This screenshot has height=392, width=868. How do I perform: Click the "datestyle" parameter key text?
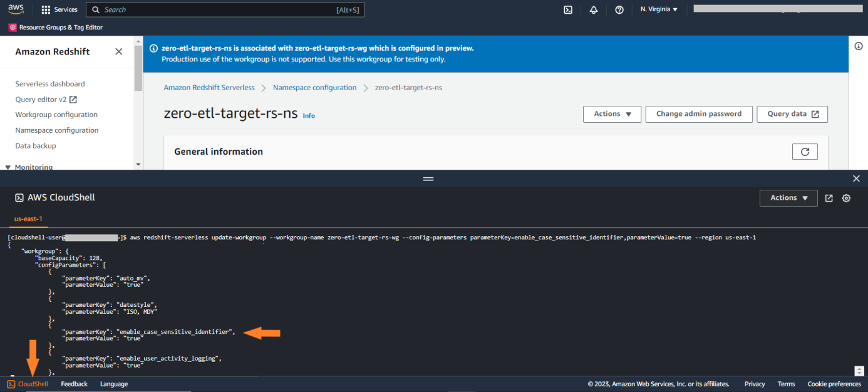click(137, 305)
